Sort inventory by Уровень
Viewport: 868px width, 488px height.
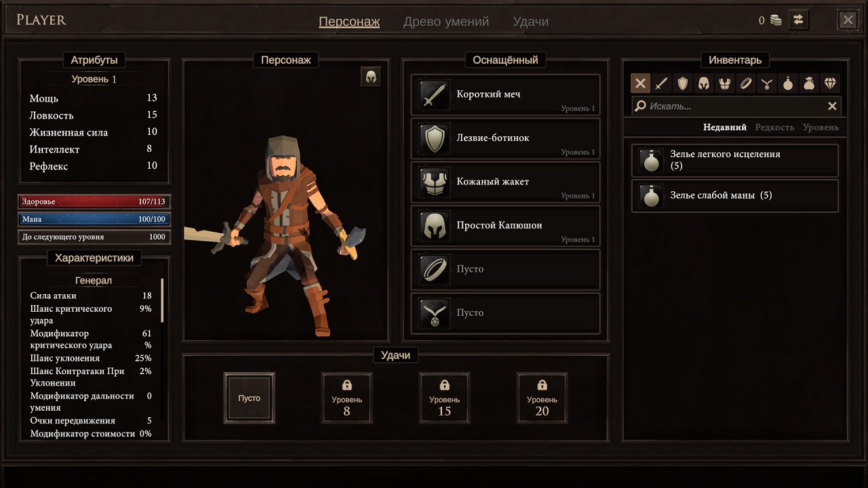coord(821,127)
